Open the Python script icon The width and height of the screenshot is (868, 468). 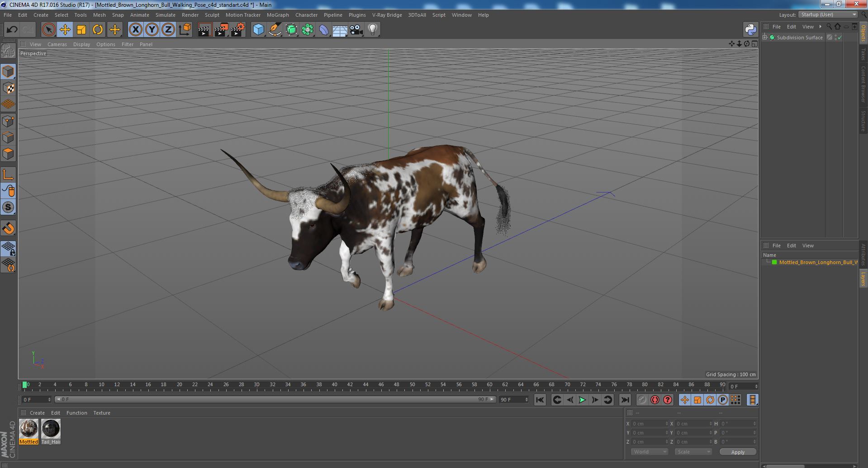(750, 30)
